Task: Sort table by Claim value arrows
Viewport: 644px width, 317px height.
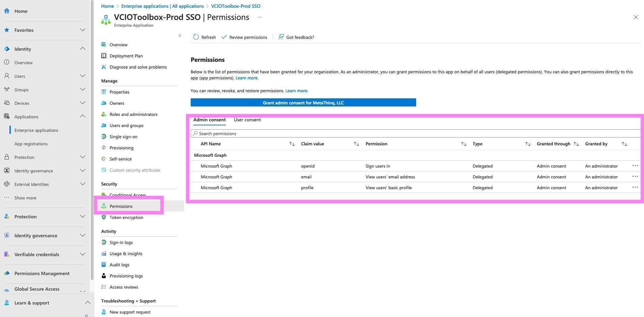Action: [x=356, y=144]
